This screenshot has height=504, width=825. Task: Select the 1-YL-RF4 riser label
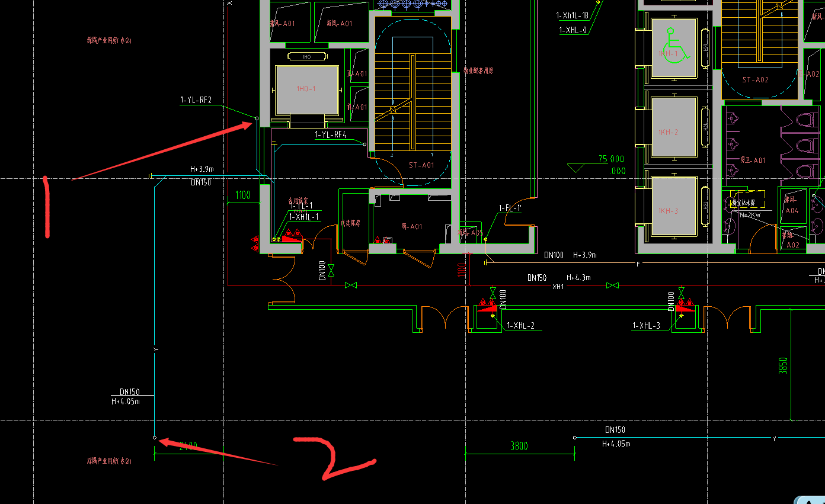[330, 135]
